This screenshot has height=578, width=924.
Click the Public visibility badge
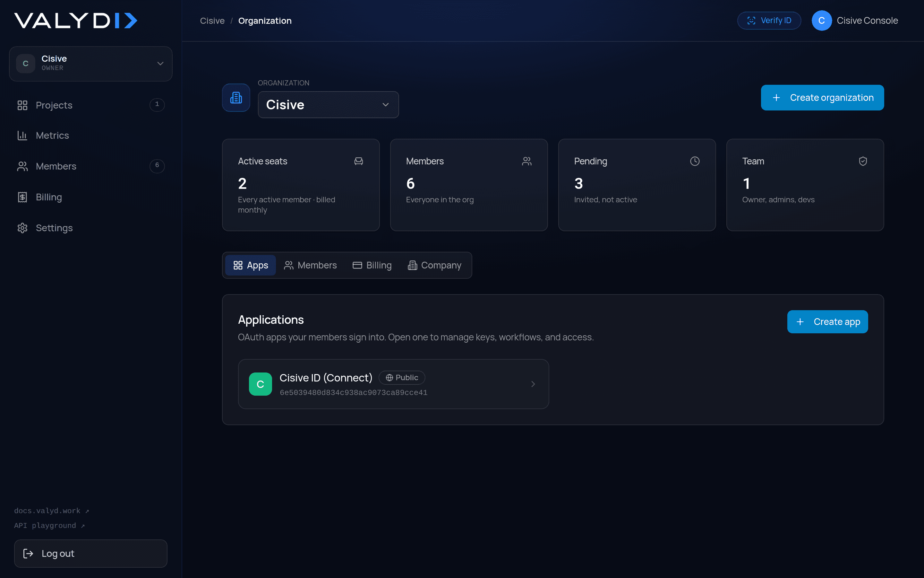(402, 378)
